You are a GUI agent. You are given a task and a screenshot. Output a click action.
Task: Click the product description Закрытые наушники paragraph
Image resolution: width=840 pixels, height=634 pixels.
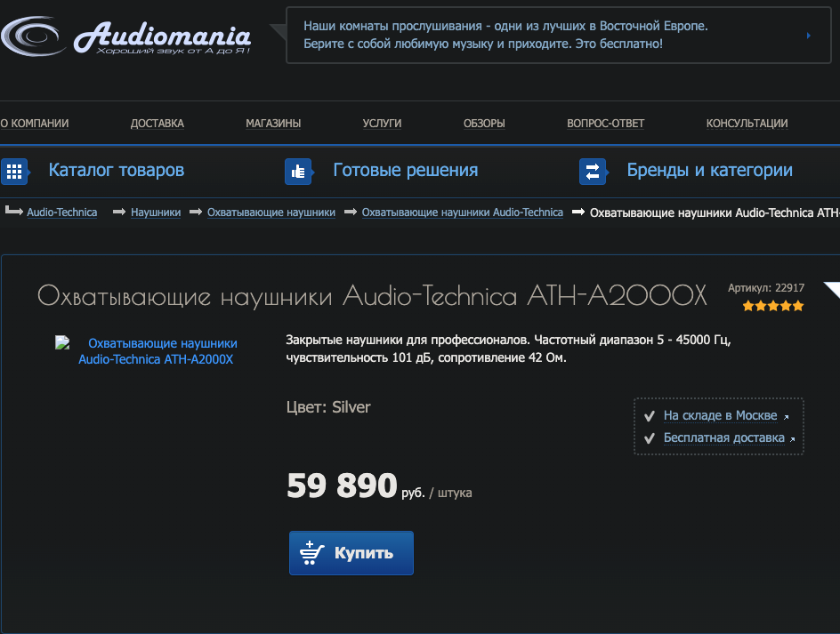tap(508, 349)
